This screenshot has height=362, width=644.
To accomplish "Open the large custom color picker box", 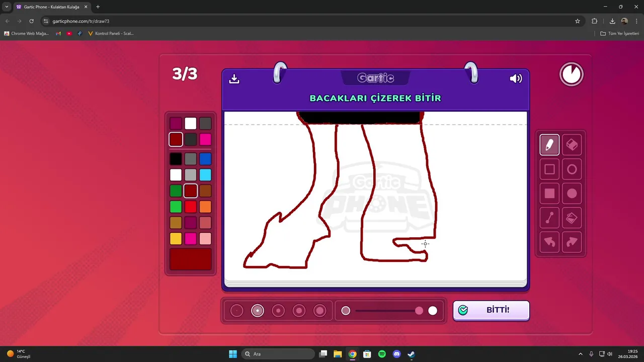I will [x=191, y=259].
